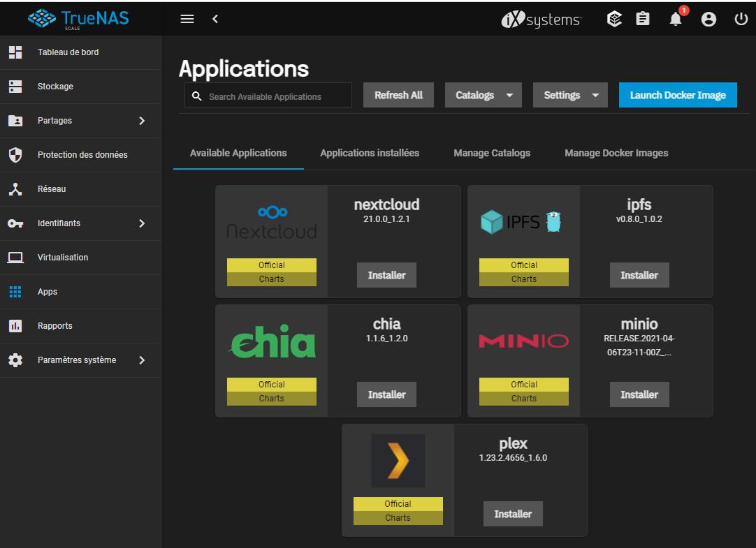This screenshot has height=548, width=756.
Task: Click the nextcloud version 21.0.0_1.2.1 text
Action: coord(386,219)
